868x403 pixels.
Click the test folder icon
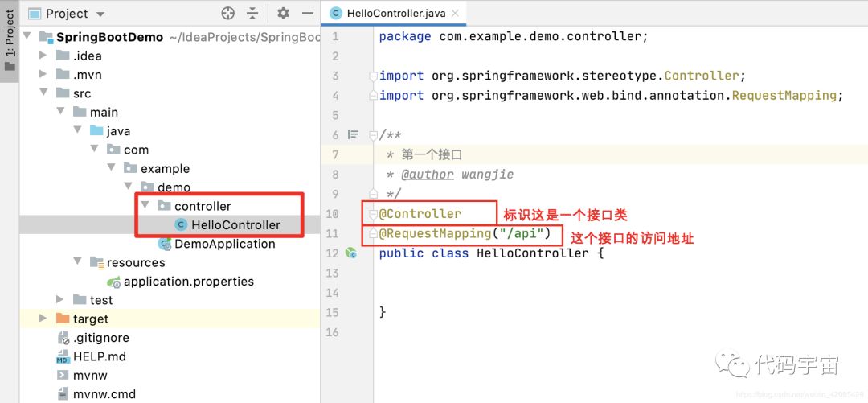[x=80, y=300]
